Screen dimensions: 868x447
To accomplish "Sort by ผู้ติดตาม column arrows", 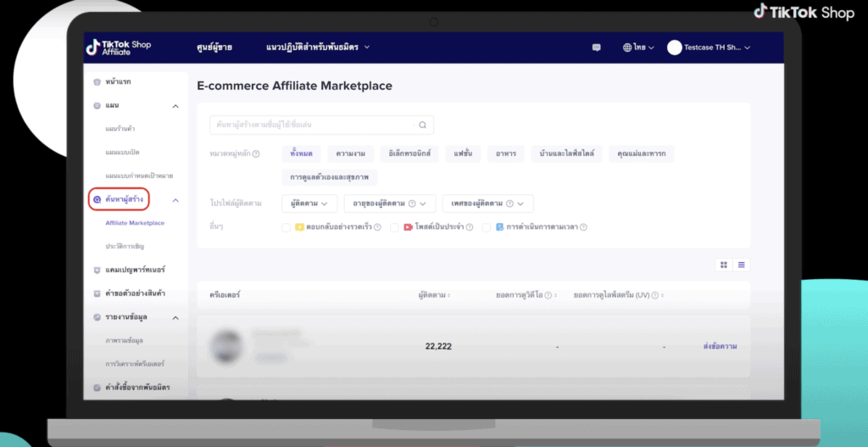I will [449, 296].
